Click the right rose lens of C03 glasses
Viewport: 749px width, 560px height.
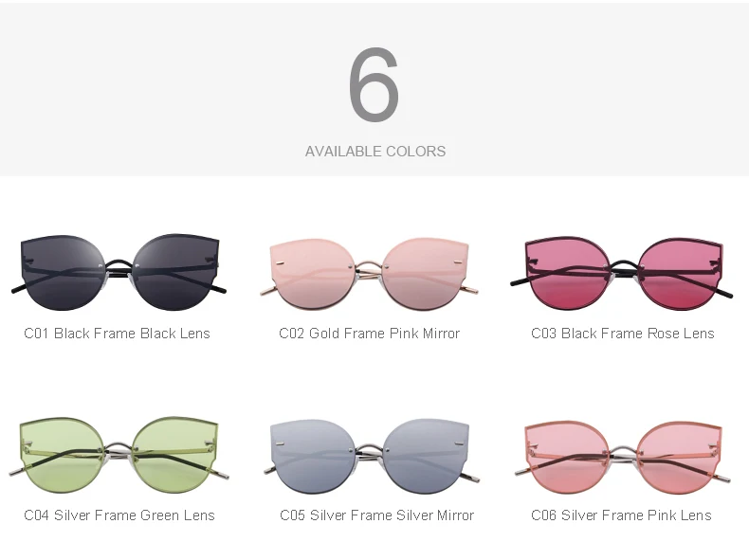pyautogui.click(x=681, y=273)
